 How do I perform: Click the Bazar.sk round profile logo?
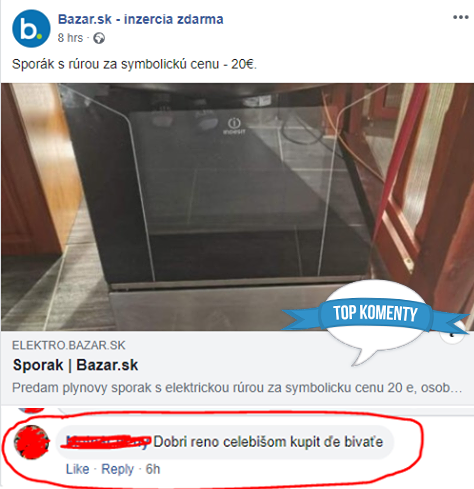(x=31, y=29)
